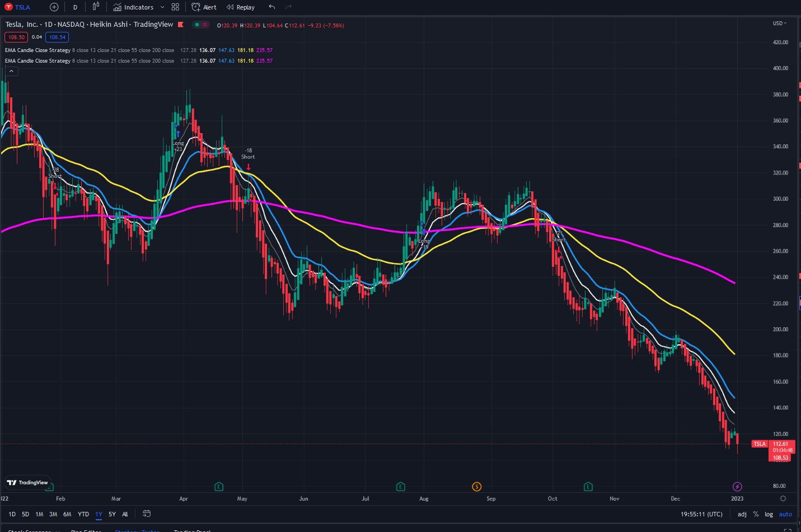
Task: Set time range to 1M
Action: 39,514
